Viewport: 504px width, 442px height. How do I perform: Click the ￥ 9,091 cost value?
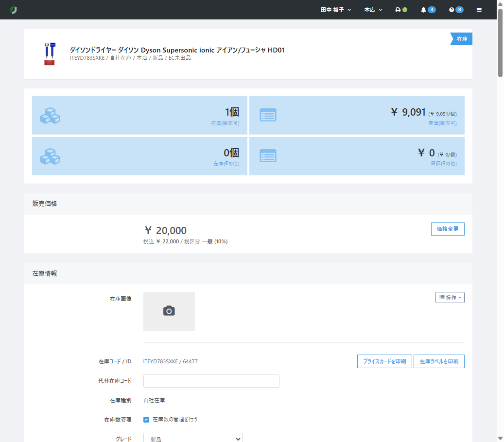pyautogui.click(x=408, y=112)
